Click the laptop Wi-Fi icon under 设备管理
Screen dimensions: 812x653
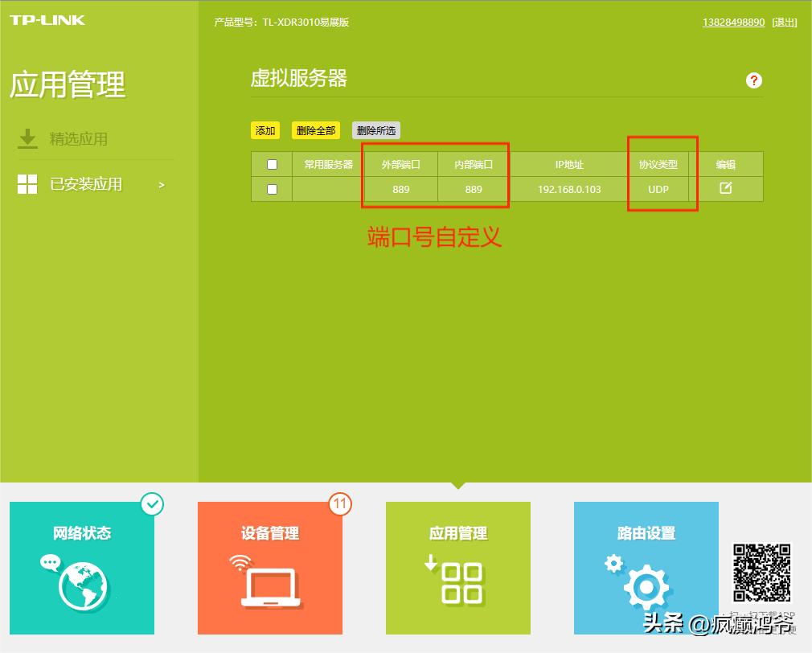tap(269, 585)
